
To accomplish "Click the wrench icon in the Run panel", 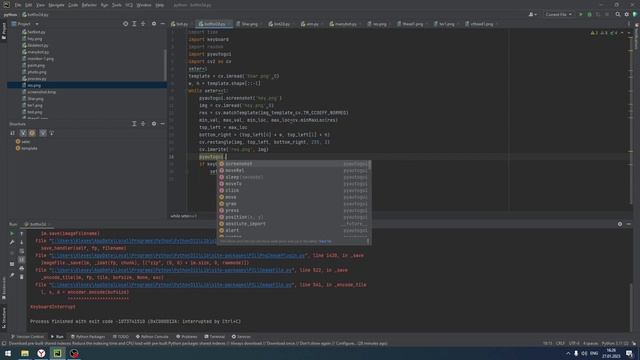I will tap(12, 242).
